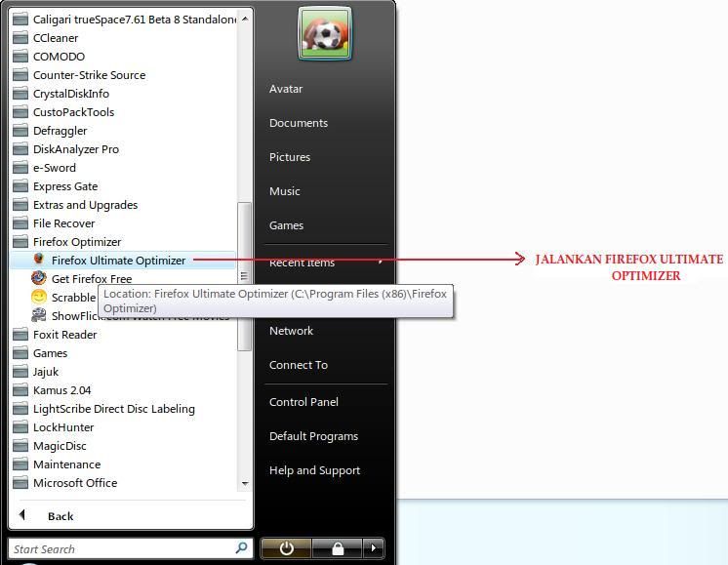Expand the Caligari trueSpace7.61 folder
Image resolution: width=728 pixels, height=565 pixels.
pyautogui.click(x=125, y=20)
